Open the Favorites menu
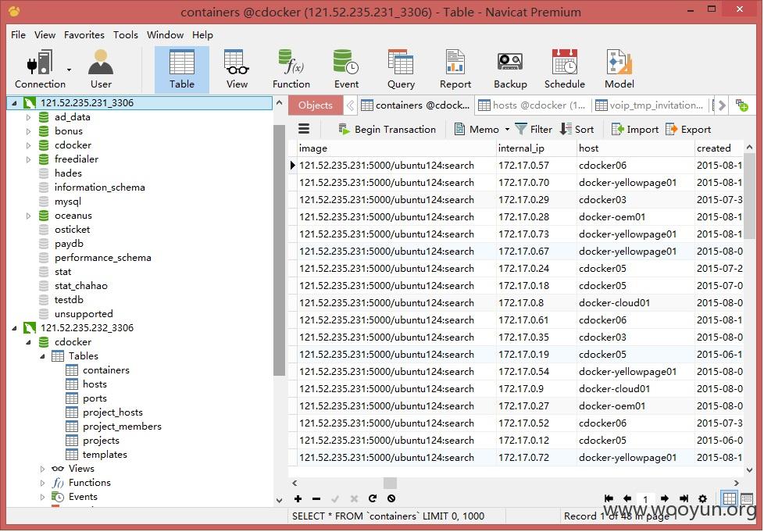 [x=84, y=34]
